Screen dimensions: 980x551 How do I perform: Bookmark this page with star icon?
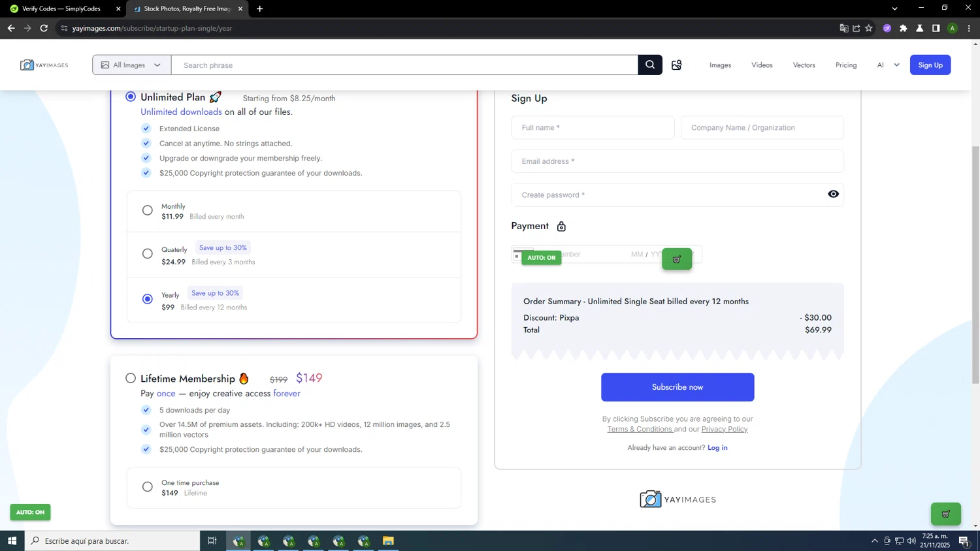868,28
